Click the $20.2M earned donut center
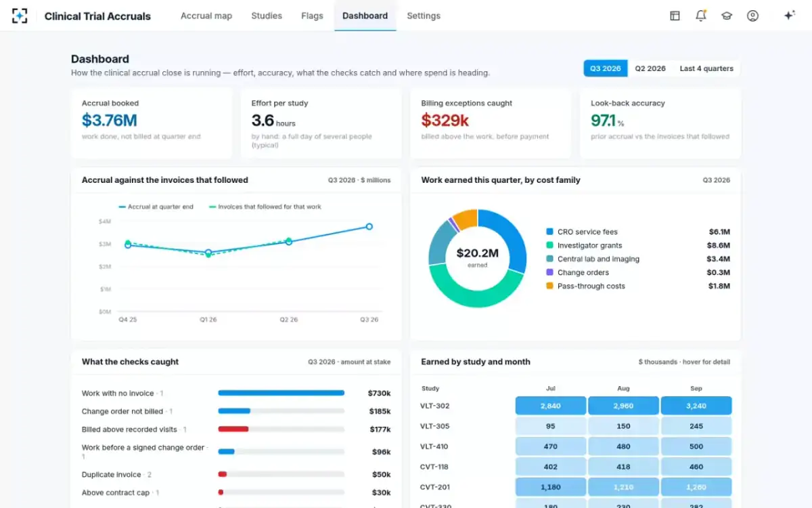The image size is (812, 508). 477,257
